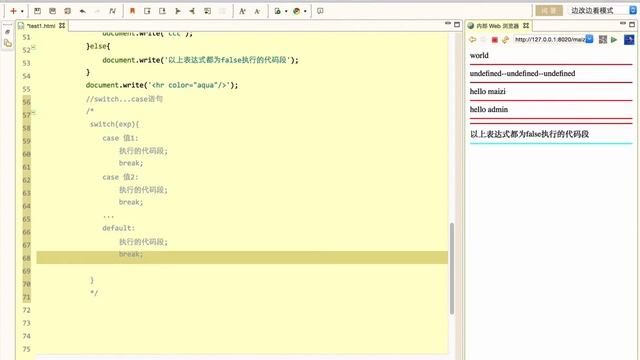This screenshot has height=360, width=640.
Task: Click the editor vertical scrollbar thumb
Action: point(452,268)
